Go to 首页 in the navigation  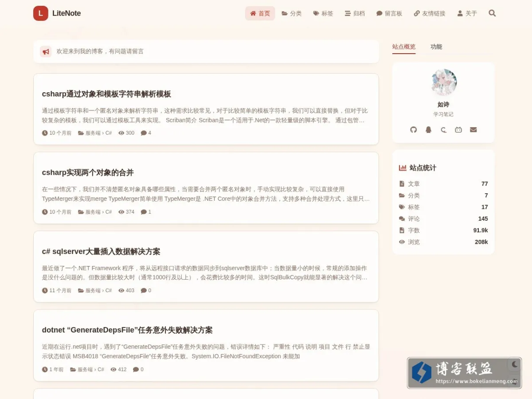pos(260,13)
